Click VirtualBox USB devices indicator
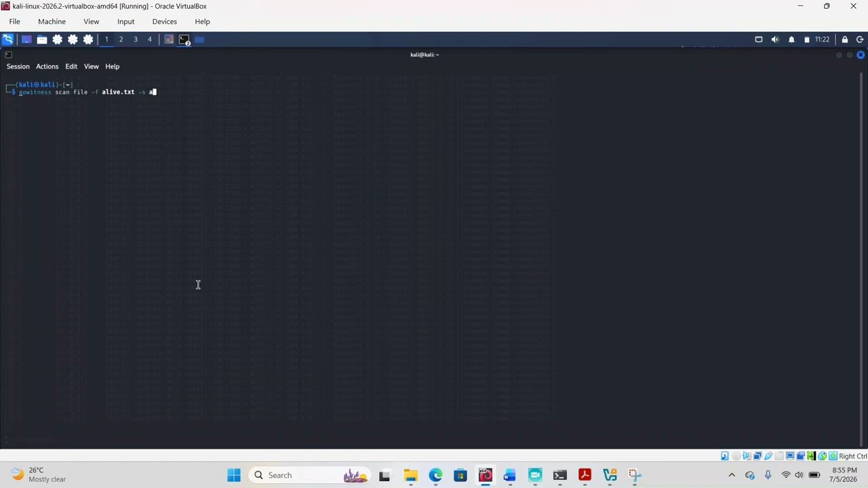Image resolution: width=868 pixels, height=488 pixels. pyautogui.click(x=768, y=456)
